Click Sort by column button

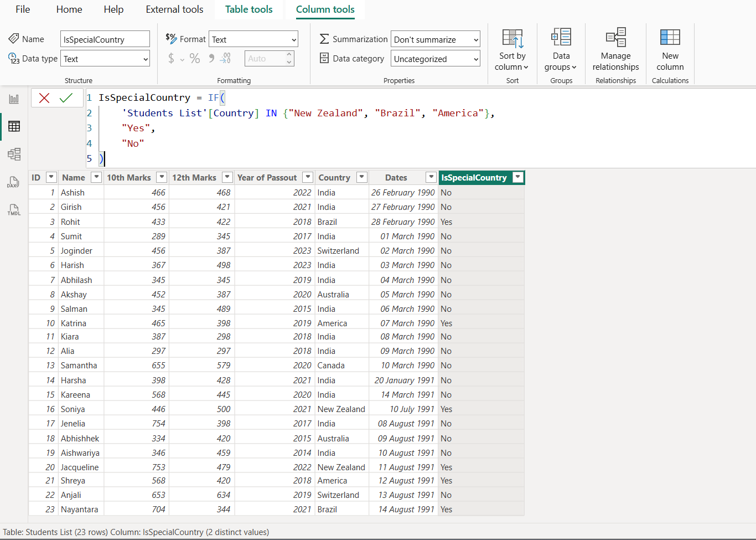[512, 50]
